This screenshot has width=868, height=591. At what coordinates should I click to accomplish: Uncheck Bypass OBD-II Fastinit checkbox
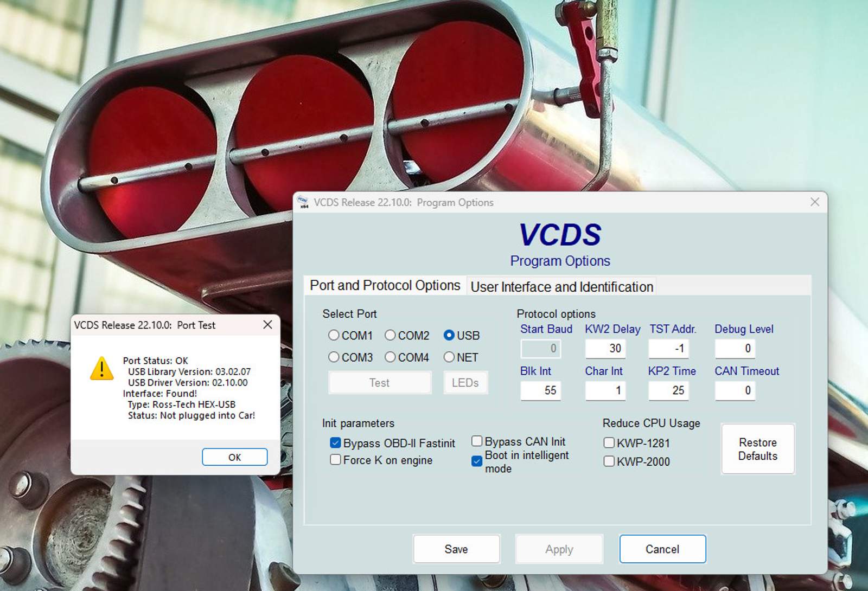(x=335, y=442)
